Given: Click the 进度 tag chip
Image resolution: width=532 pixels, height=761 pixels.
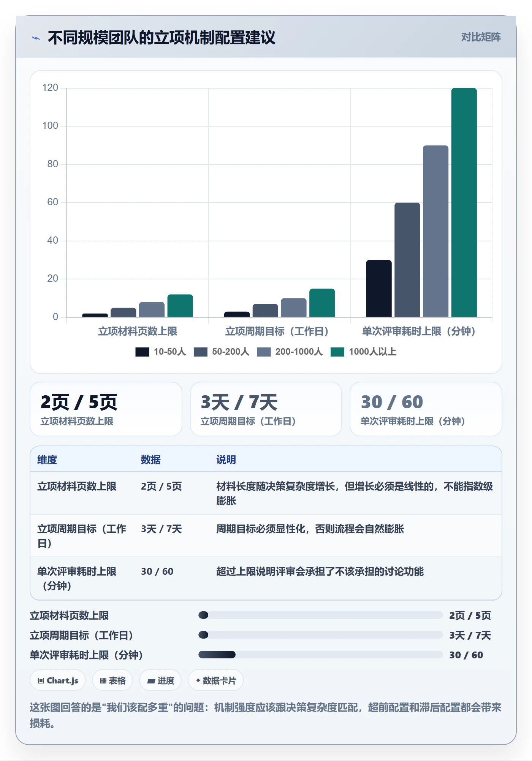Looking at the screenshot, I should point(160,680).
